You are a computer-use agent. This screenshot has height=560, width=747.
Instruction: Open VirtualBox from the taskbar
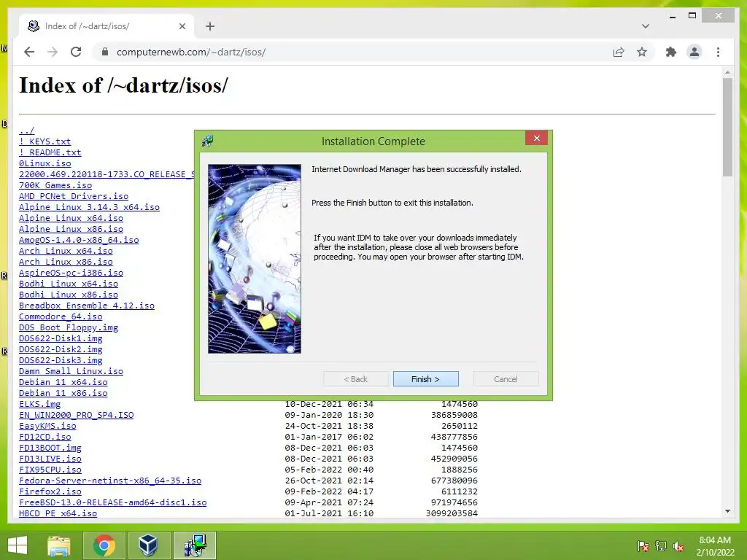148,545
